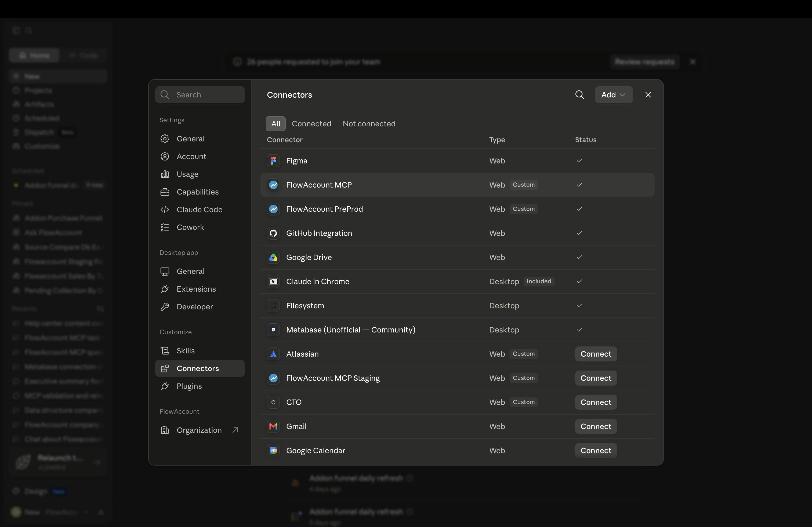Click the Settings General gear icon

[x=165, y=139]
